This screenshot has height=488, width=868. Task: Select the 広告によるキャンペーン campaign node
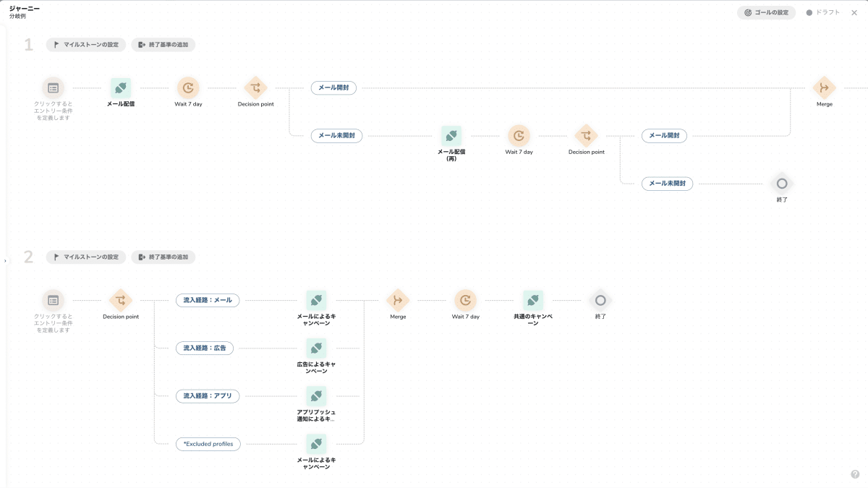316,347
